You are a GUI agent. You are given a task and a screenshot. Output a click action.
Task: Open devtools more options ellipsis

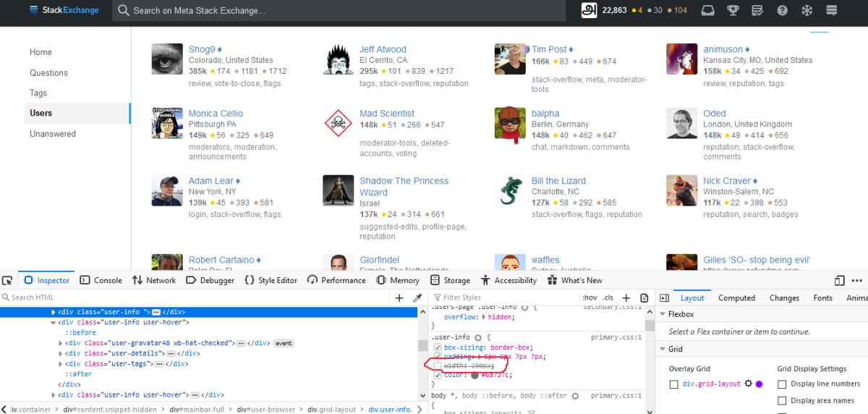857,280
